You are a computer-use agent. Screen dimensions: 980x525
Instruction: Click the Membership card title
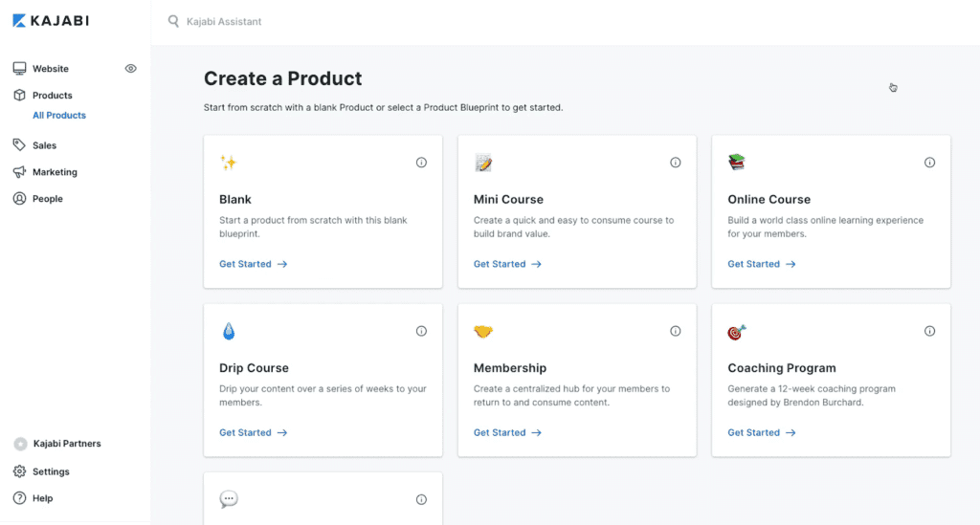[x=510, y=368]
